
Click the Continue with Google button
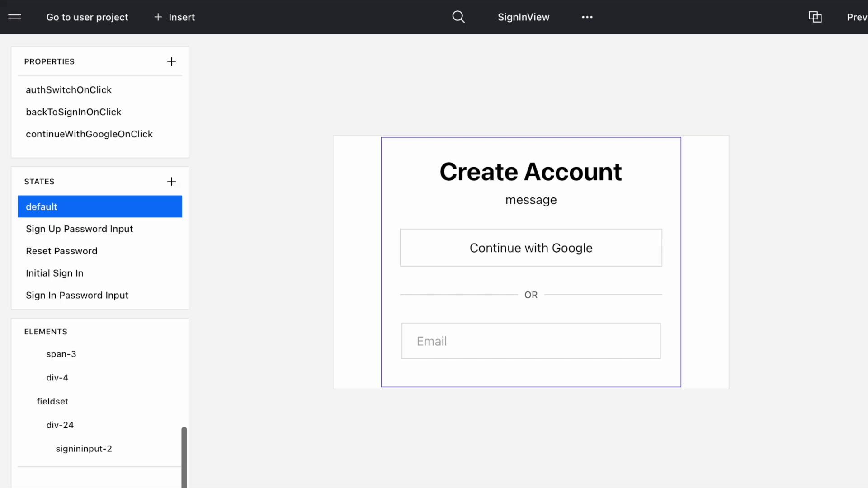pos(531,248)
